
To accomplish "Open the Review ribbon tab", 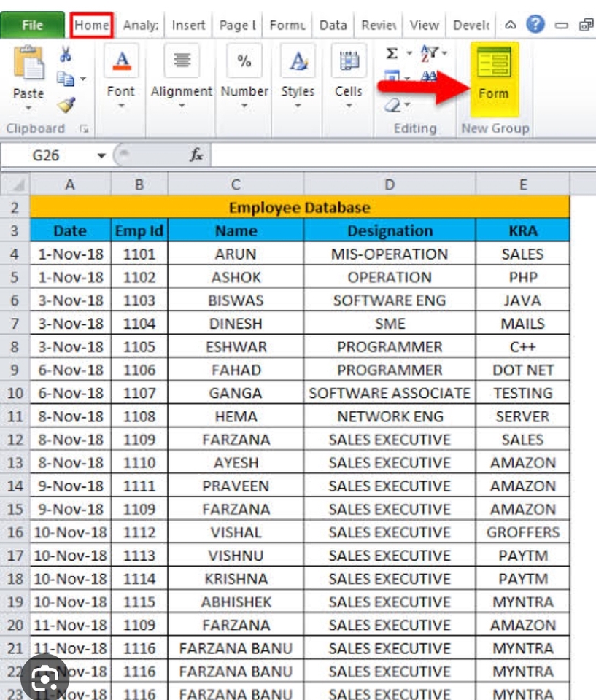I will pyautogui.click(x=379, y=25).
